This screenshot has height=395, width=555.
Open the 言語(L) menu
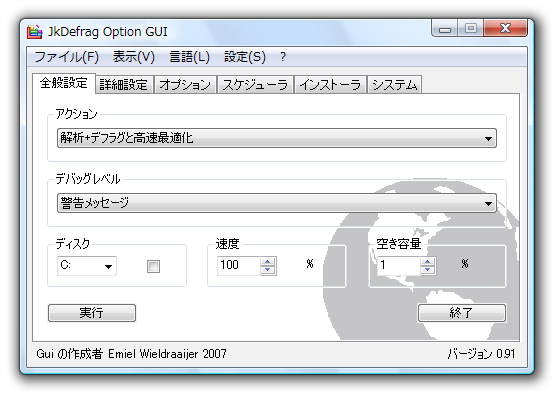[x=189, y=57]
